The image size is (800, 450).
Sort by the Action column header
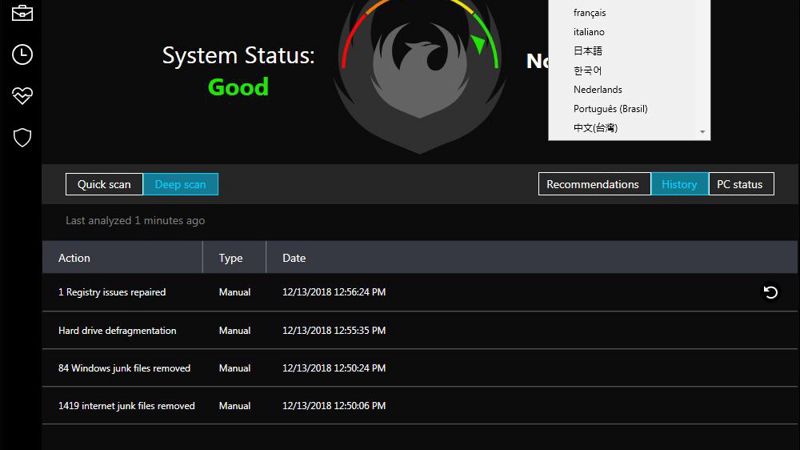[123, 258]
